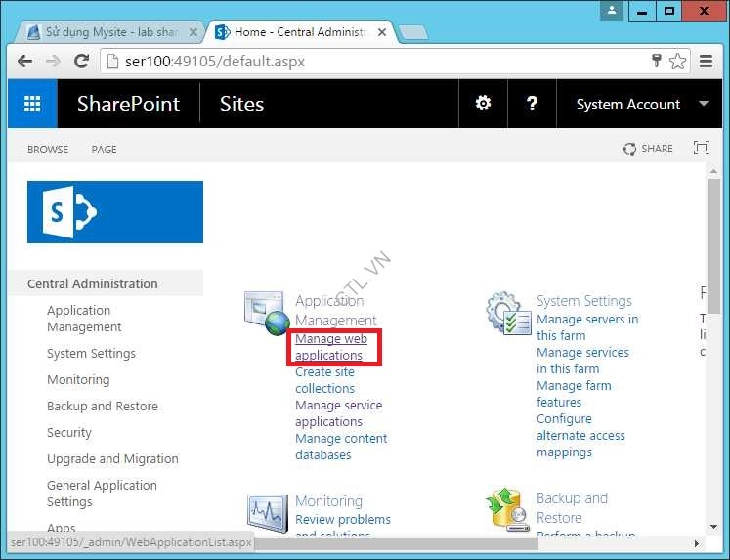Screen dimensions: 730x560
Task: Click Create site collections link
Action: coord(325,380)
